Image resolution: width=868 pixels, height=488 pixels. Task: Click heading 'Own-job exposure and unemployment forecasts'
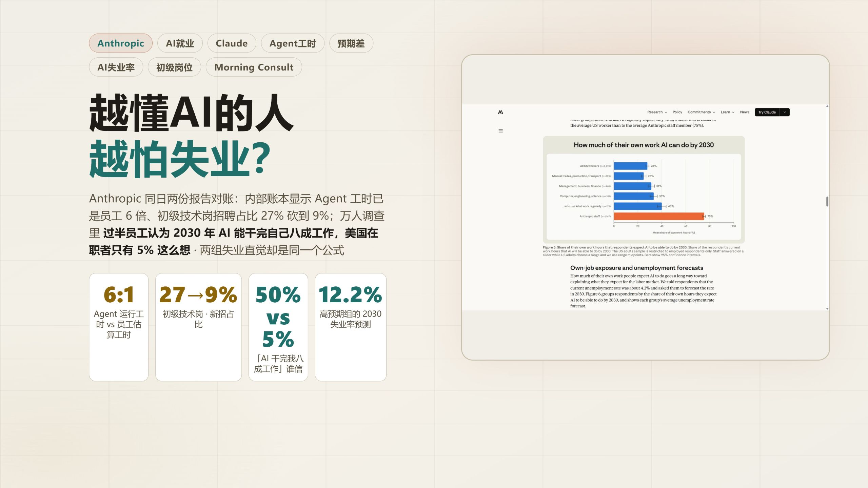636,268
